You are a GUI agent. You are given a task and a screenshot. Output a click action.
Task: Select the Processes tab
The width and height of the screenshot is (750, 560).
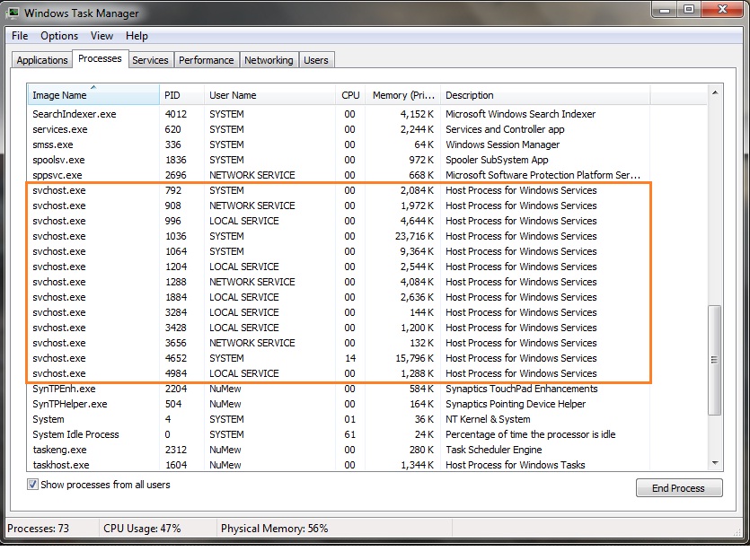coord(100,58)
